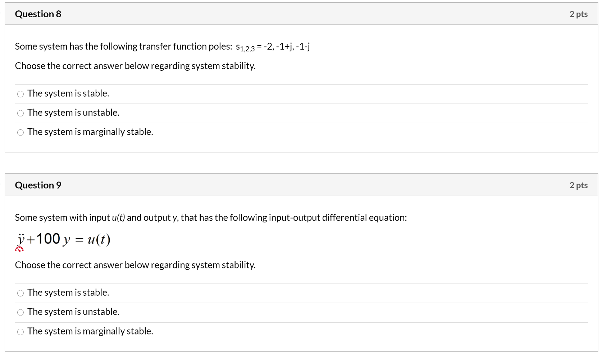Select 'The system is stable' for Question 9
The image size is (606, 364).
[20, 293]
